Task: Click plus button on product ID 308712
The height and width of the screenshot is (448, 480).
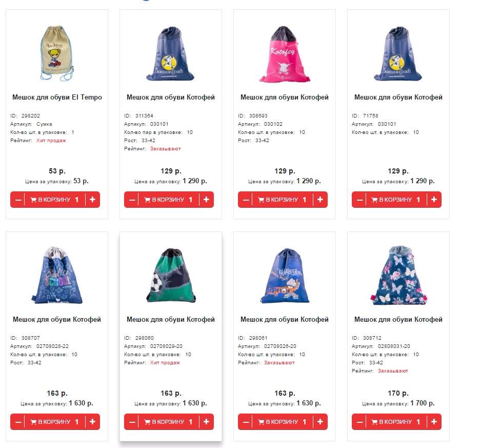Action: click(434, 422)
